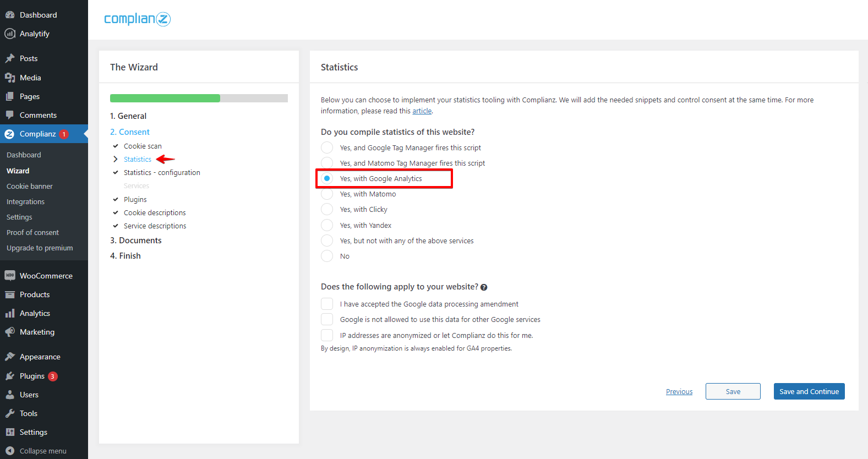Viewport: 868px width, 459px height.
Task: Select Yes, and Matomo Tag Manager option
Action: point(327,163)
